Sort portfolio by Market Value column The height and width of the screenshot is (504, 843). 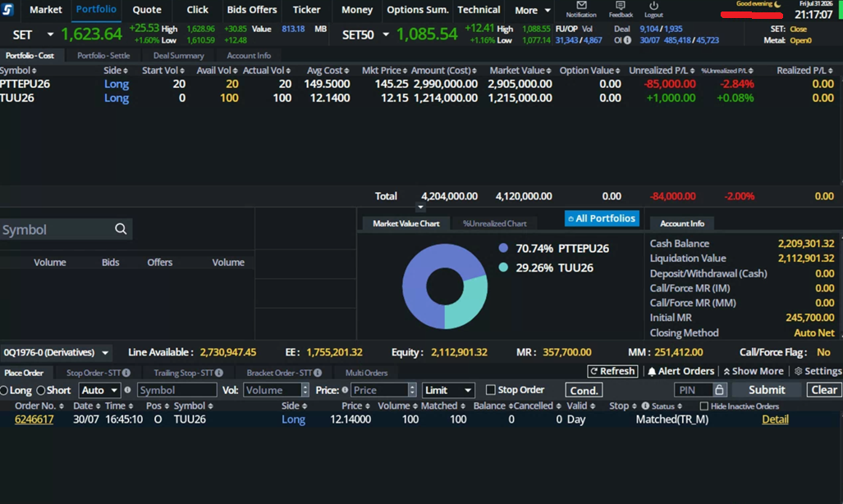[x=520, y=71]
